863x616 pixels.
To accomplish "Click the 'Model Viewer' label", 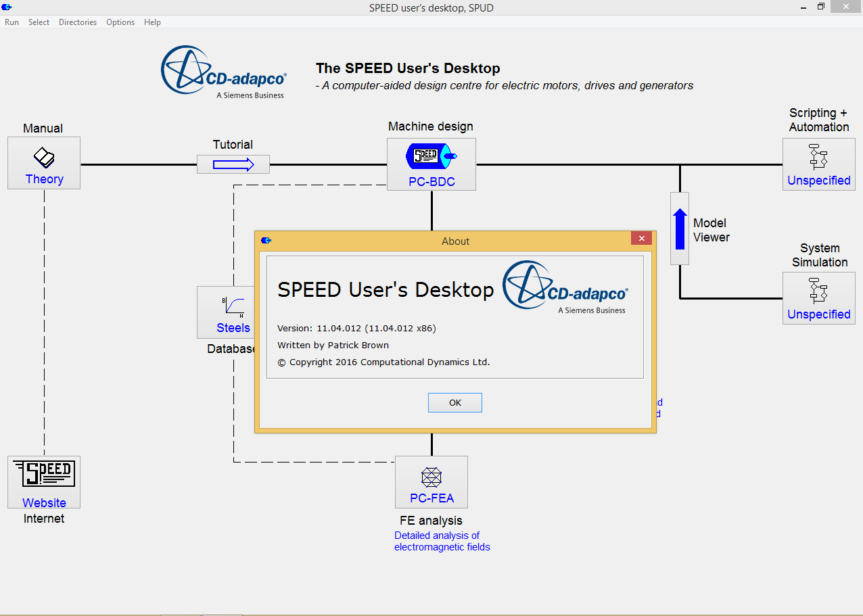I will point(712,230).
